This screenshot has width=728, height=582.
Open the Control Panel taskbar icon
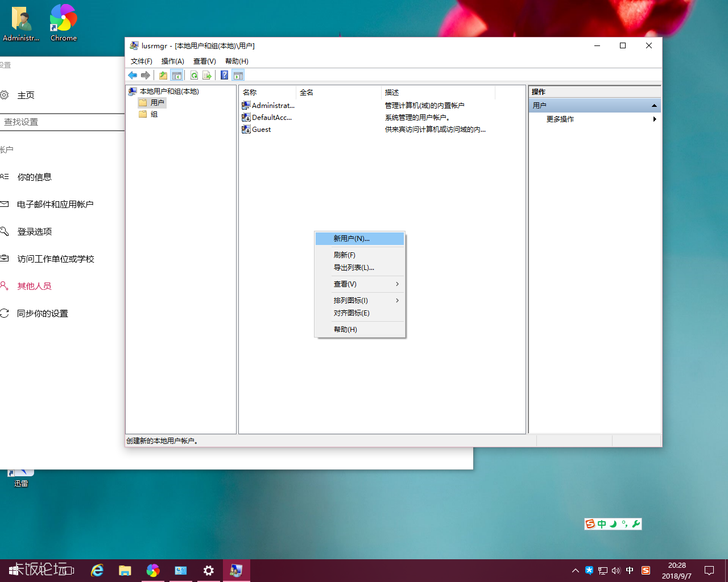(x=181, y=571)
